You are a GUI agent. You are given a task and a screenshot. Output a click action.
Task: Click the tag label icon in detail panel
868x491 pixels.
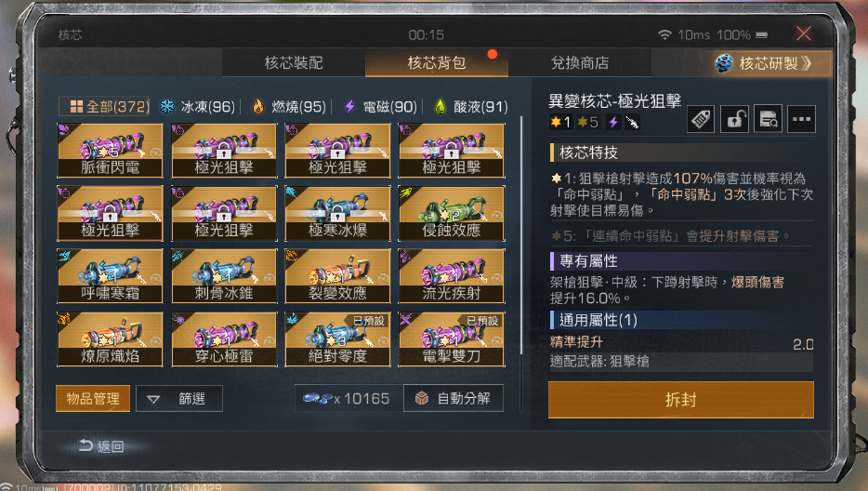[x=701, y=119]
